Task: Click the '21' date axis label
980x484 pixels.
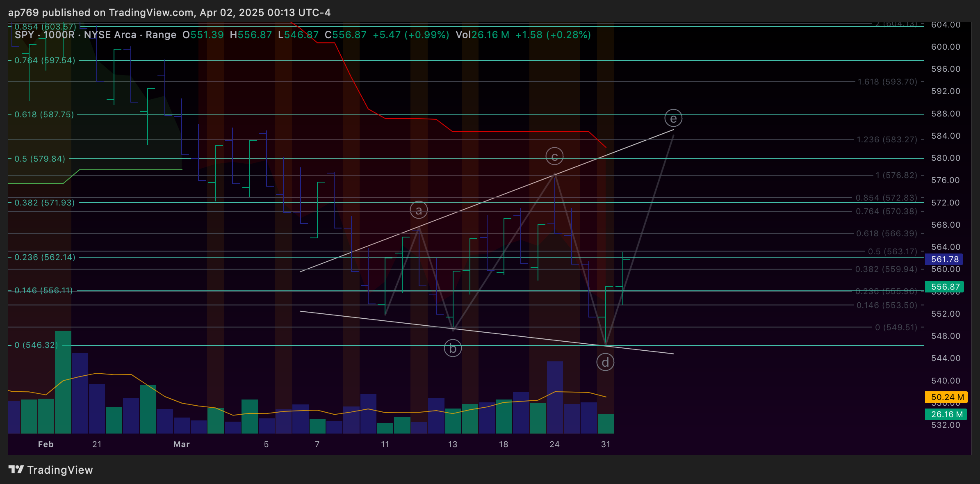Action: (x=97, y=444)
